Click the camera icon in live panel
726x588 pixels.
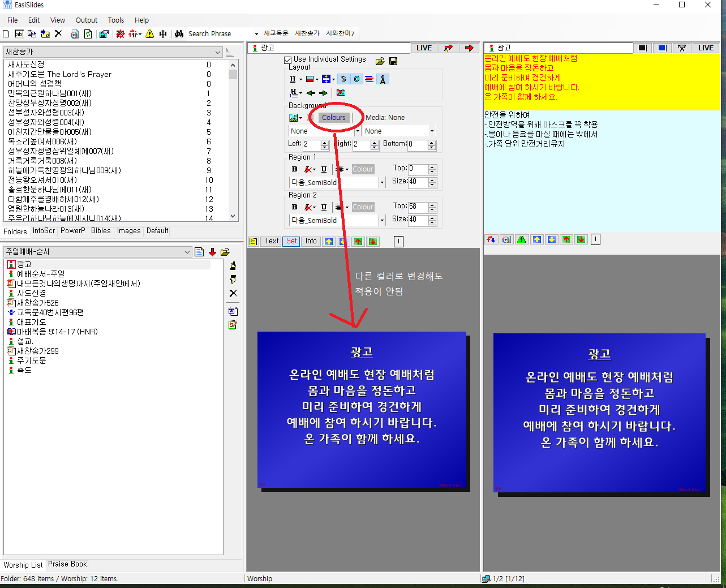click(x=682, y=48)
